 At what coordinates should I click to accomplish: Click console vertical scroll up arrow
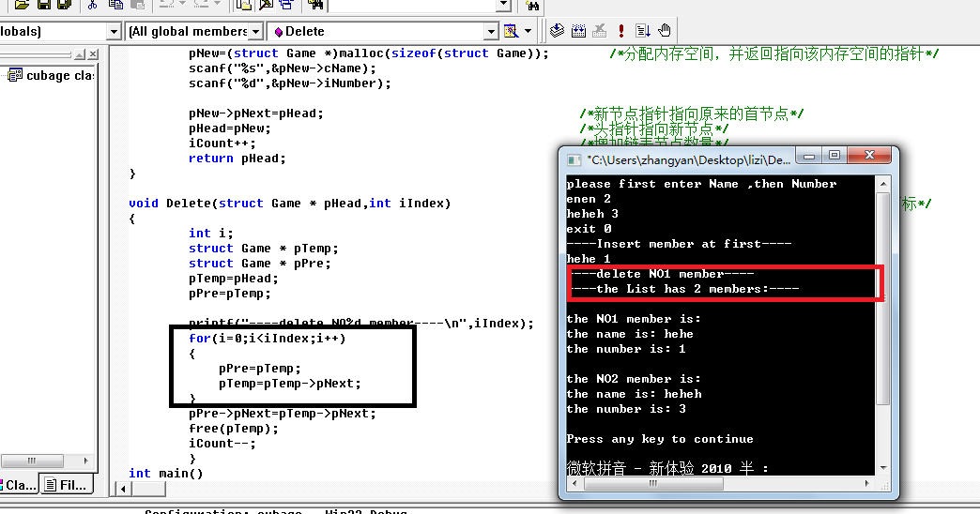[x=883, y=184]
